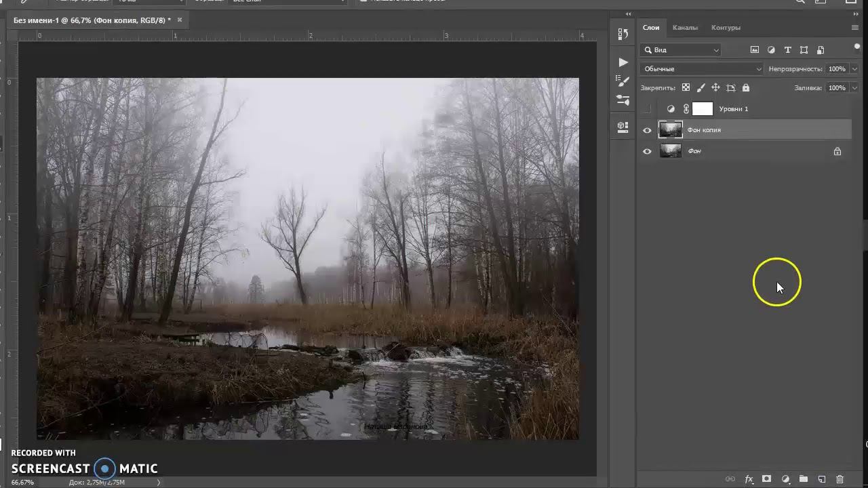Open the Заливка fill slider arrow
This screenshot has width=868, height=488.
pyautogui.click(x=854, y=88)
